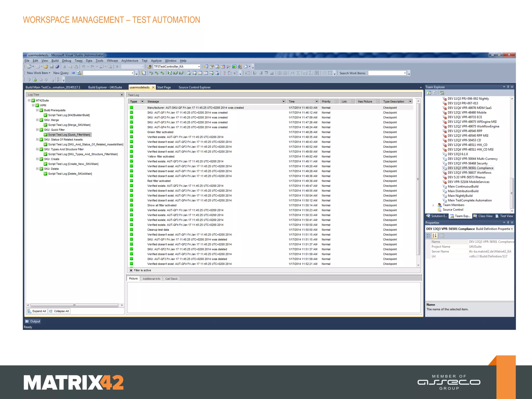Click the document icon left of the green play icons
This screenshot has width=532, height=399.
(144, 73)
